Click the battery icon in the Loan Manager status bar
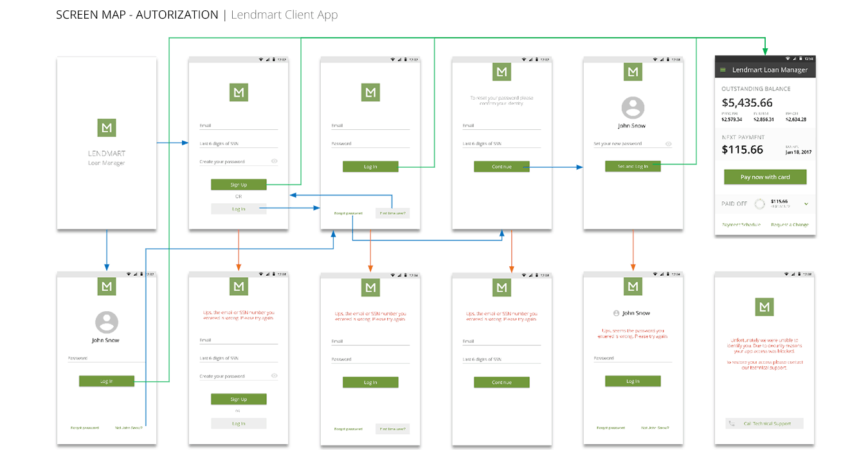Screen dimensions: 868x450 pos(801,59)
